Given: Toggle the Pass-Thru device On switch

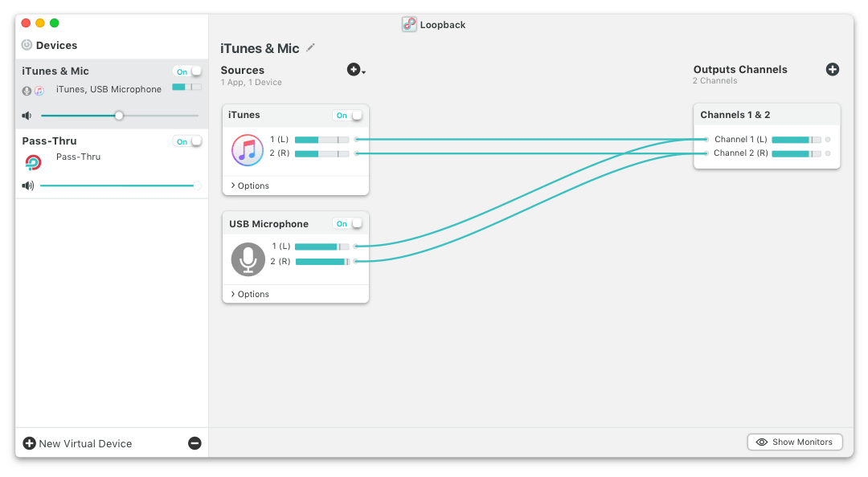Looking at the screenshot, I should coord(187,141).
